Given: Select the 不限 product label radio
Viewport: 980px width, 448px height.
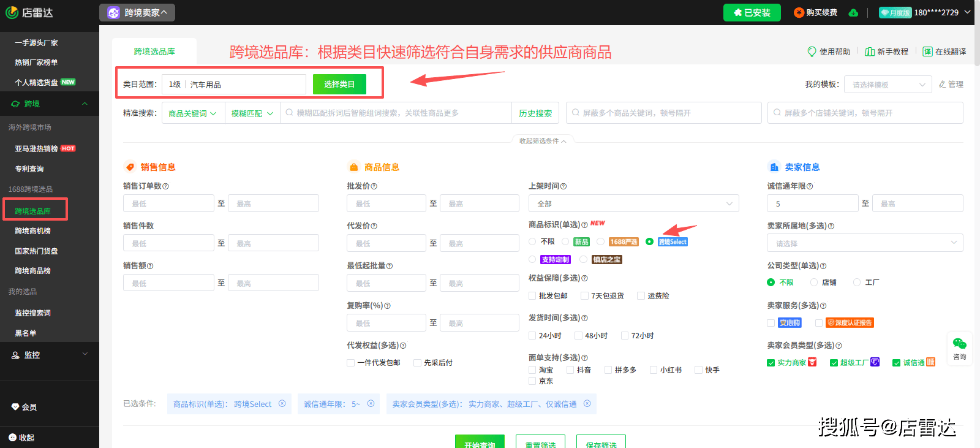Looking at the screenshot, I should [532, 241].
